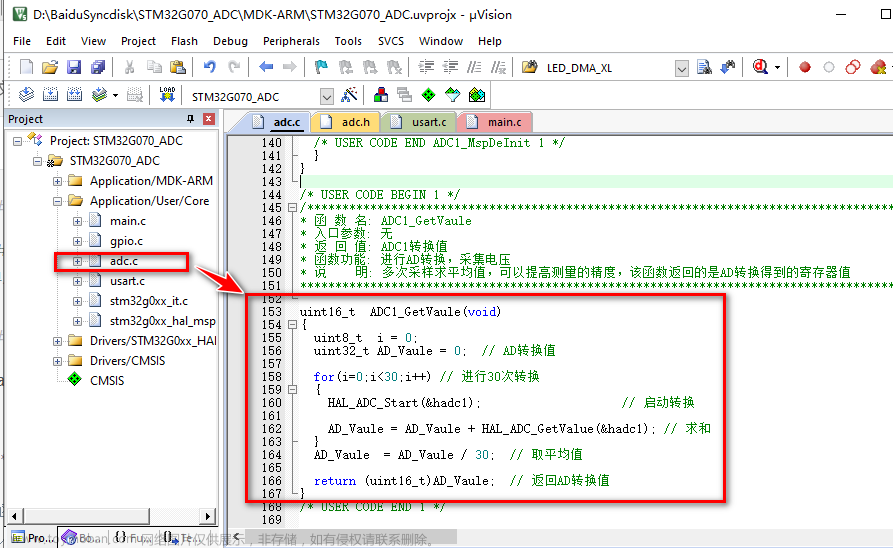Comment out selection icon
893x548 pixels.
click(x=474, y=67)
